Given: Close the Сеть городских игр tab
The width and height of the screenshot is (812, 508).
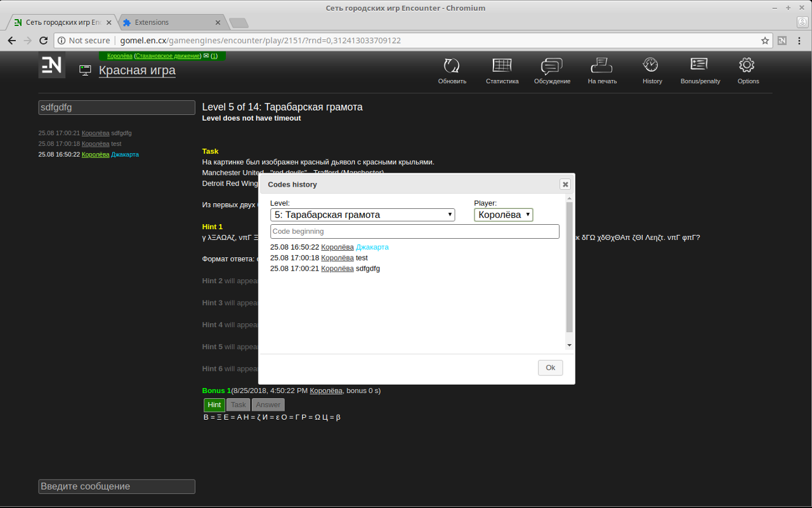Looking at the screenshot, I should pos(109,22).
